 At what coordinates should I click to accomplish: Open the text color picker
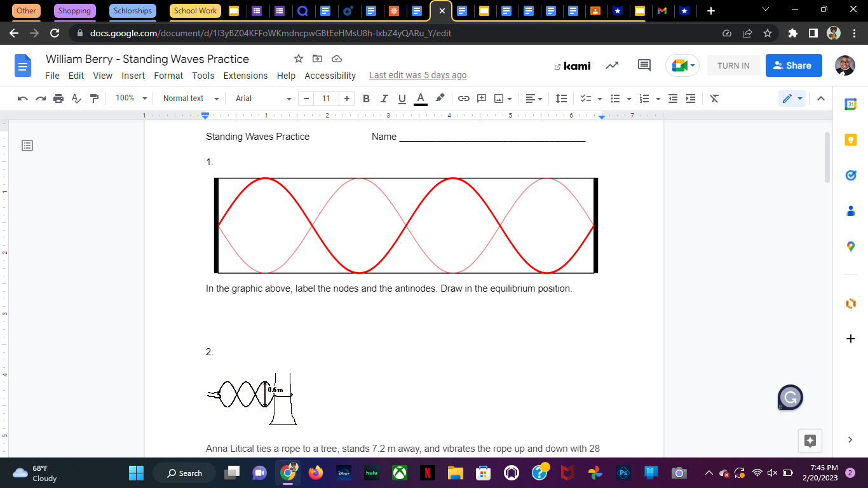(420, 98)
